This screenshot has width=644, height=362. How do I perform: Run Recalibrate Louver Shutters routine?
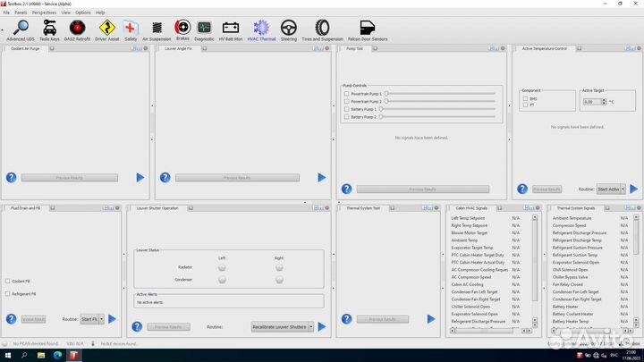[x=322, y=327]
